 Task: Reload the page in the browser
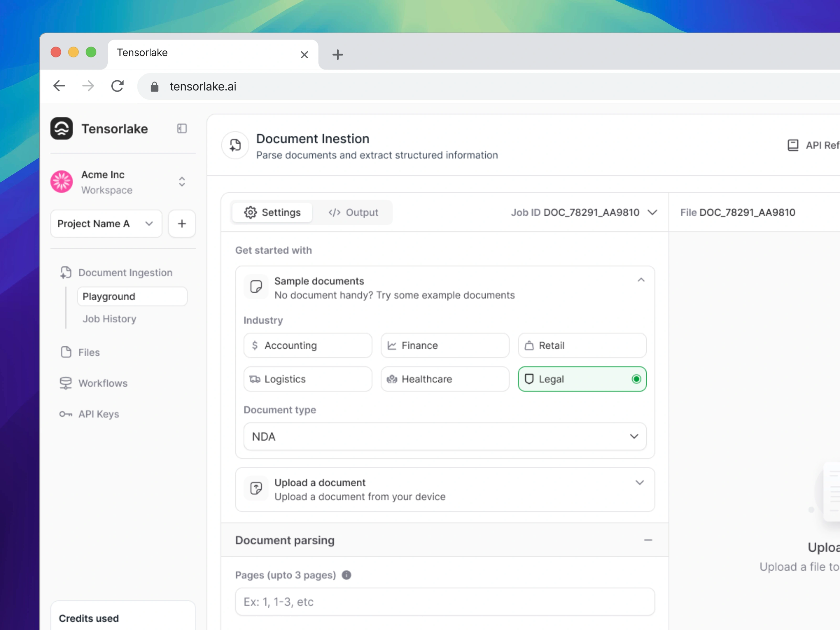coord(117,86)
